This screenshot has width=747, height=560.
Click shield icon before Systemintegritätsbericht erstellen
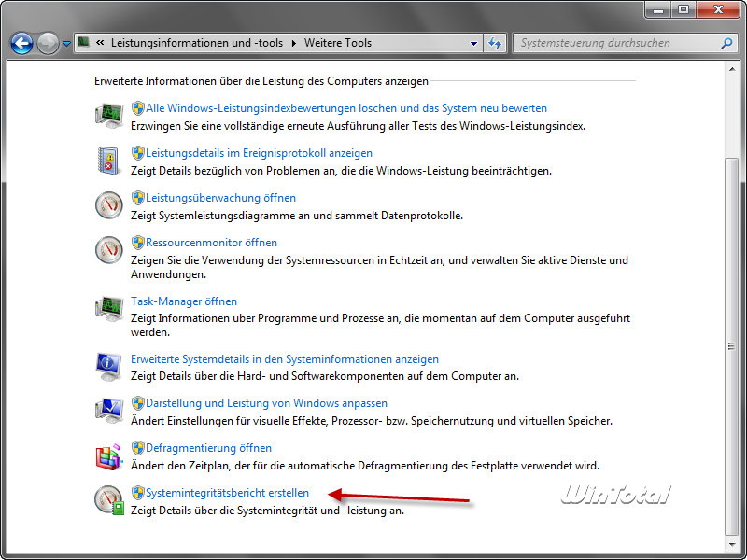tap(137, 493)
